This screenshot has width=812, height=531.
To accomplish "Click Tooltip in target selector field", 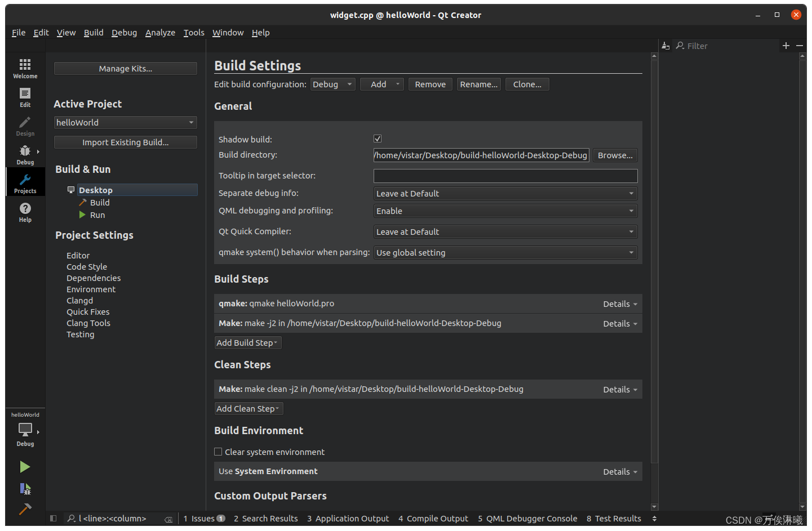I will tap(505, 176).
